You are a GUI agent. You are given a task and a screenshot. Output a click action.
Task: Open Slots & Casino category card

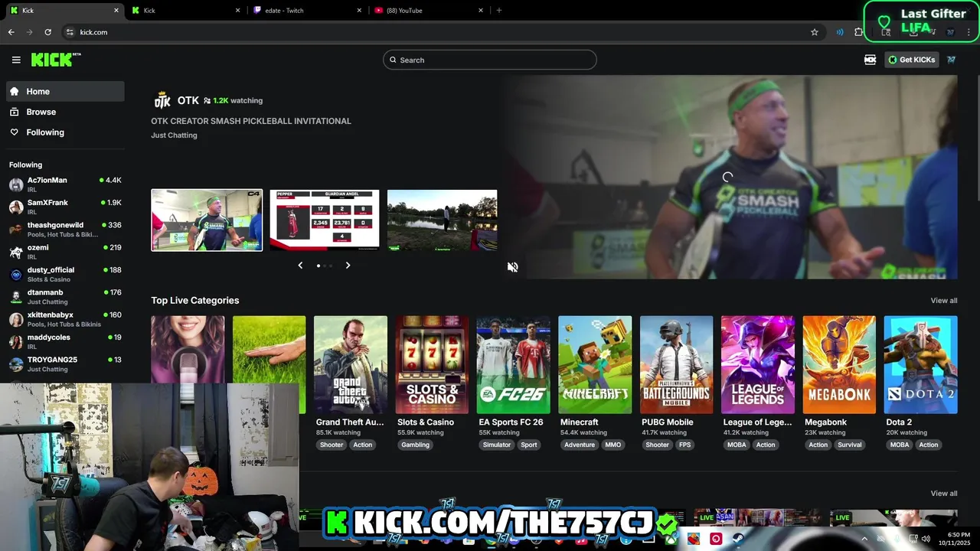point(432,365)
